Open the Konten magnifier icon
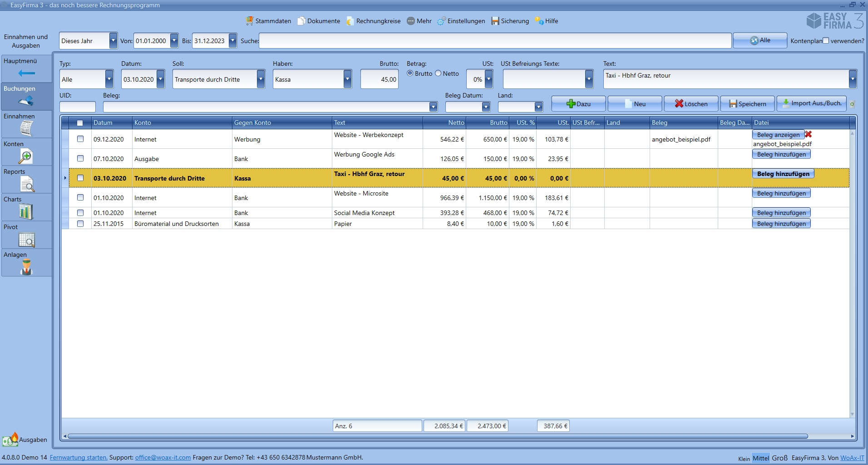This screenshot has height=465, width=868. [25, 157]
